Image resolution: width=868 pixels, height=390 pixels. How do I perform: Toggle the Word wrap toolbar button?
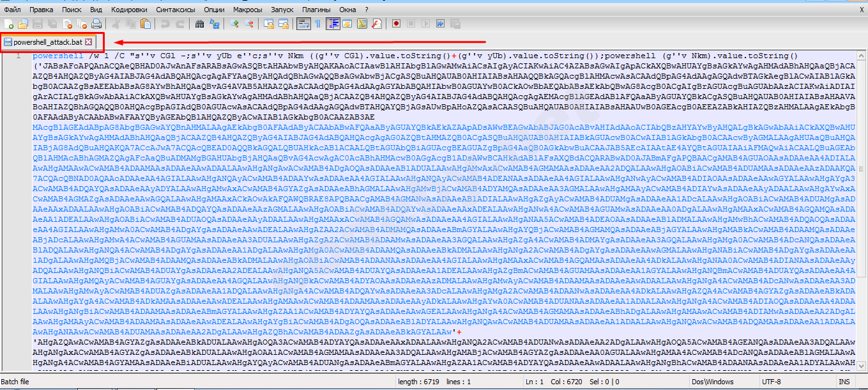point(303,24)
